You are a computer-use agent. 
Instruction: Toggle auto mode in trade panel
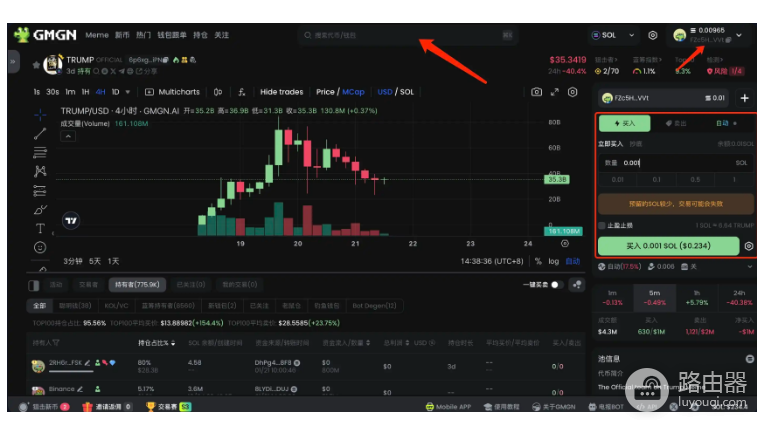(x=726, y=123)
